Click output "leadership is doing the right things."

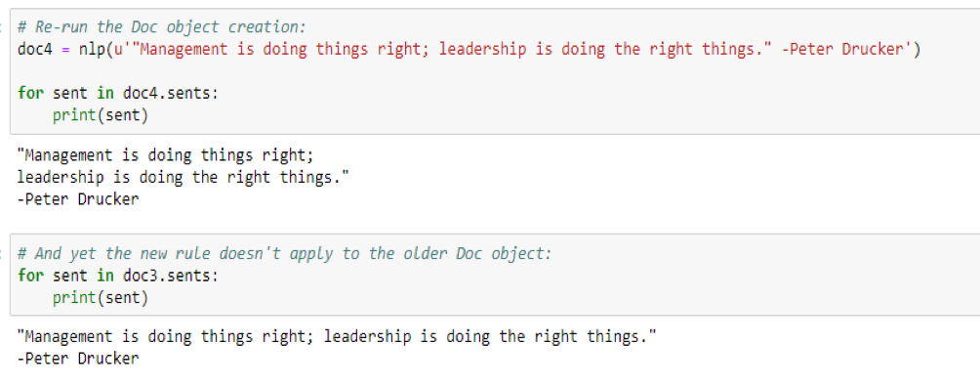tap(183, 177)
